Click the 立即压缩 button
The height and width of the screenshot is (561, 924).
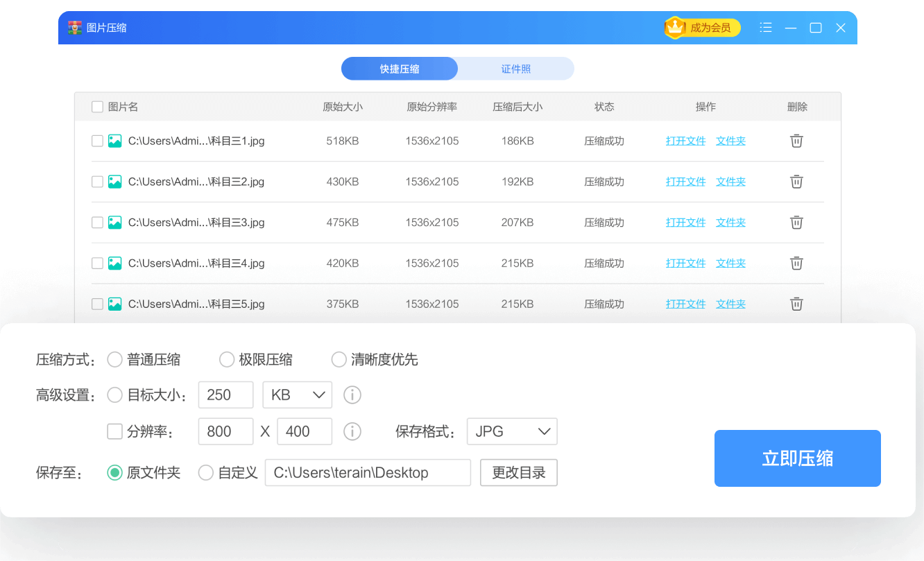click(x=798, y=458)
